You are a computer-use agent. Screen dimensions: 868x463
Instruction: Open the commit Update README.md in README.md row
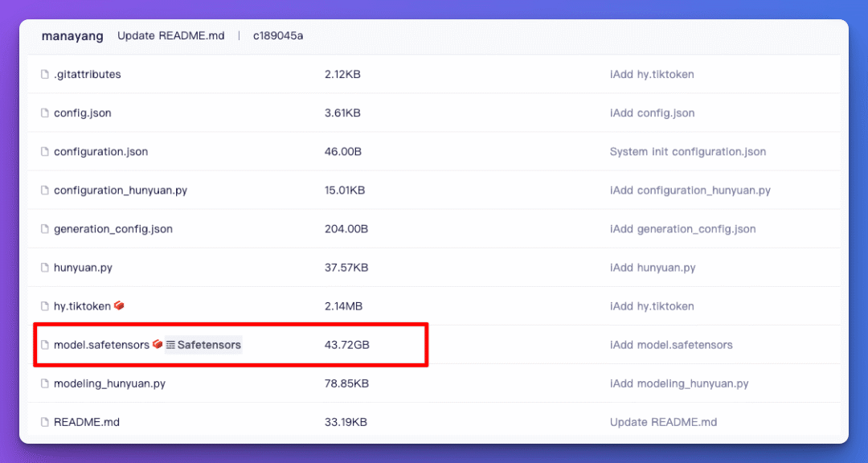click(663, 423)
